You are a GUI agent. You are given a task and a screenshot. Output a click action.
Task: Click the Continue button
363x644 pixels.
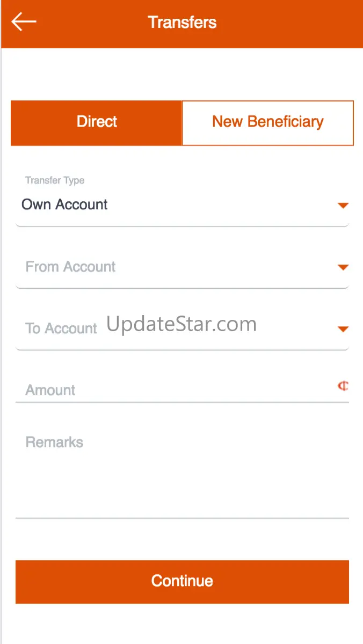182,582
